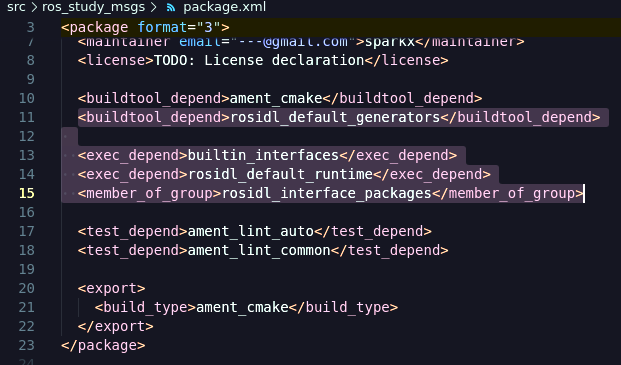The image size is (621, 365).
Task: Click on 'builtin_interfaces' in exec_depend line
Action: tap(263, 155)
